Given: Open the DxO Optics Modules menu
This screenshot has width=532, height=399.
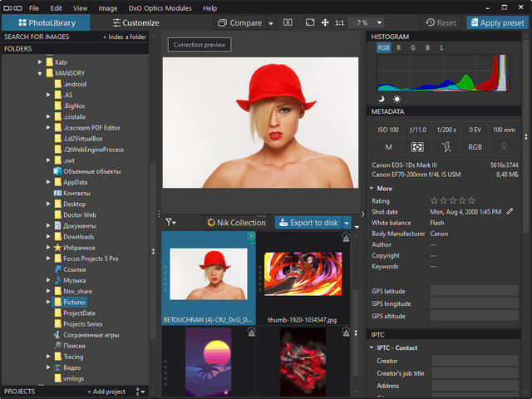Looking at the screenshot, I should (x=160, y=7).
